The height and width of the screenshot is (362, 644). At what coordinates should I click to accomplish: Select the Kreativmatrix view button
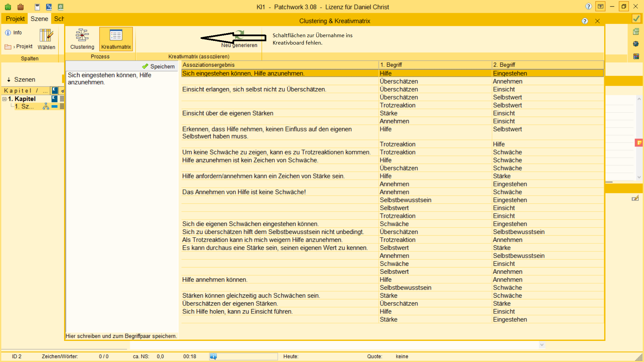pos(116,39)
